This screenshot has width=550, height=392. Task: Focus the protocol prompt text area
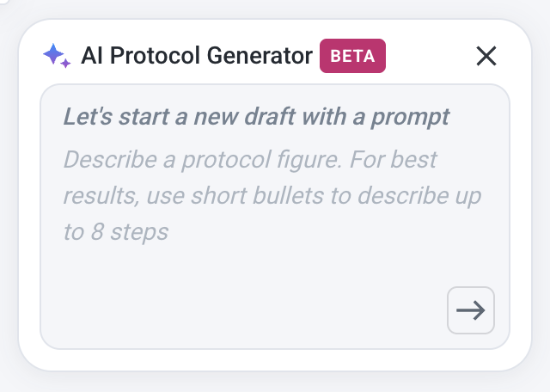click(x=275, y=217)
